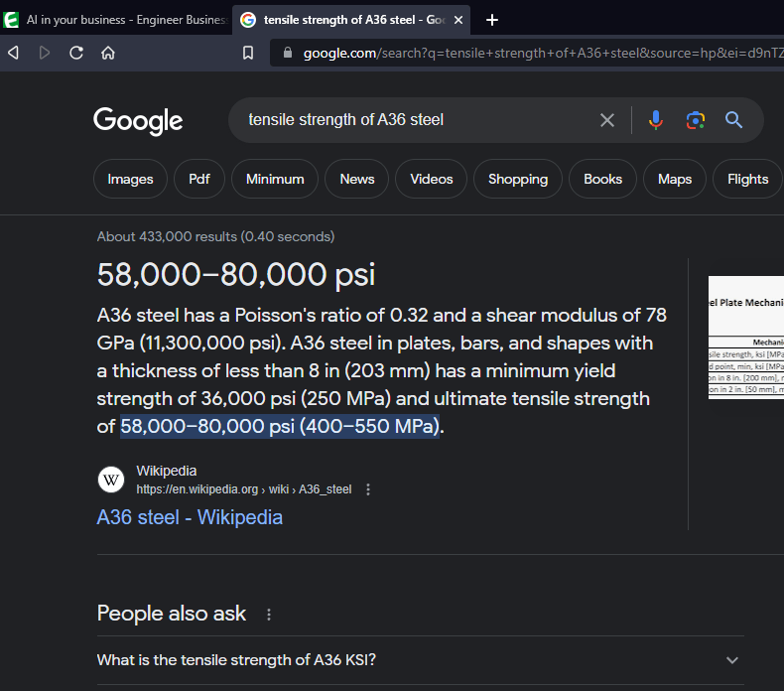Reload the page with the refresh icon
Screen dimensions: 784x691
tap(76, 53)
